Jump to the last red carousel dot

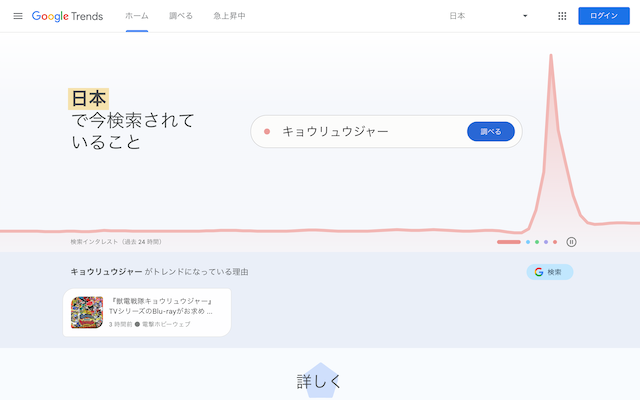coord(555,242)
